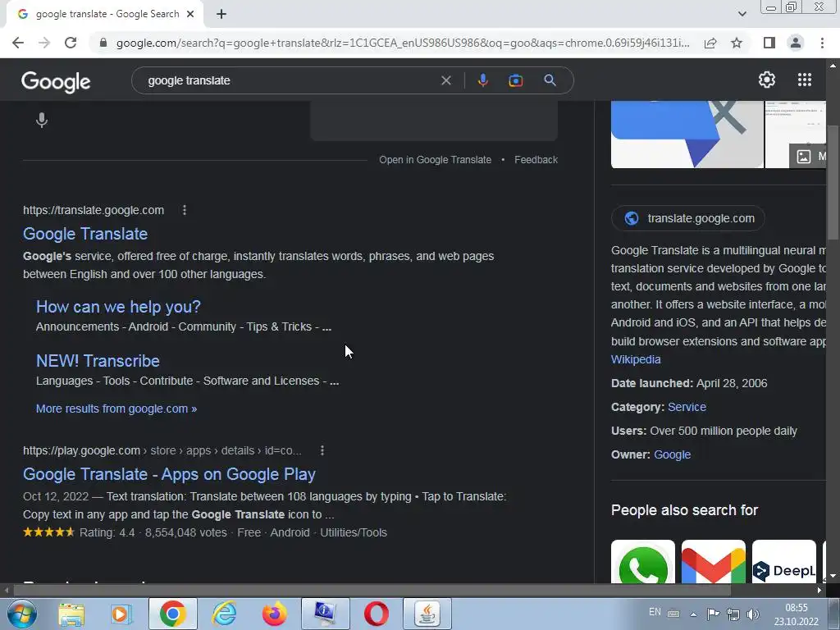Open a new tab with the plus button

click(221, 15)
